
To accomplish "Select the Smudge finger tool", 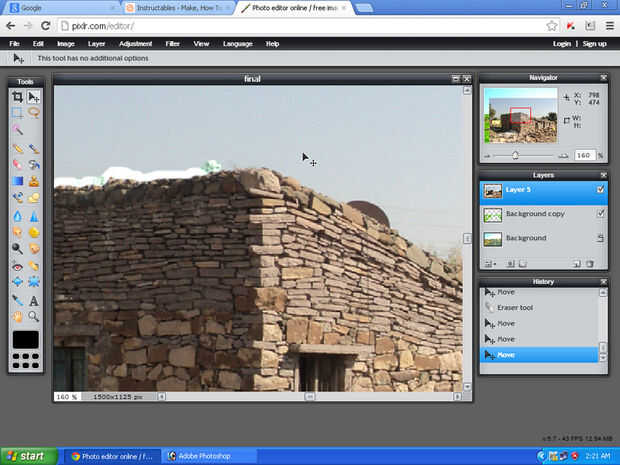I will tap(17, 232).
